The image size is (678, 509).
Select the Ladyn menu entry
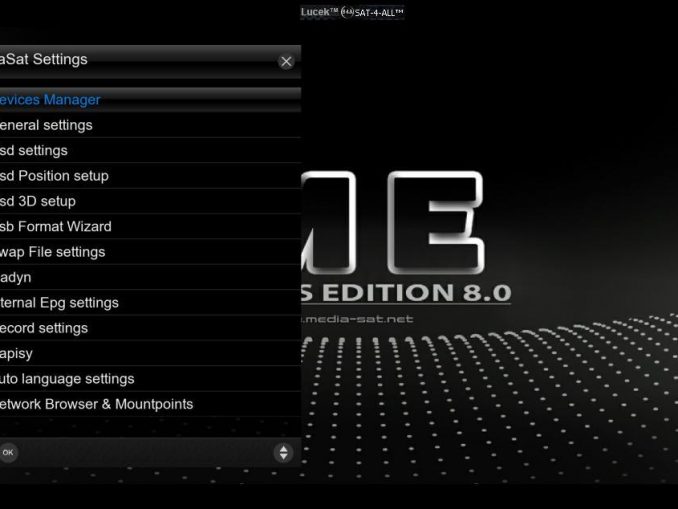[16, 277]
